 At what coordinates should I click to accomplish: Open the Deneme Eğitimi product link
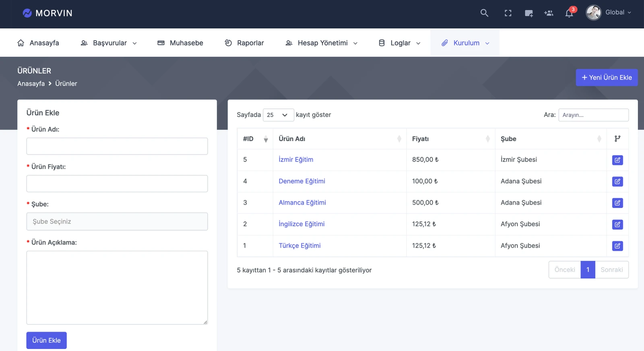[x=302, y=181]
